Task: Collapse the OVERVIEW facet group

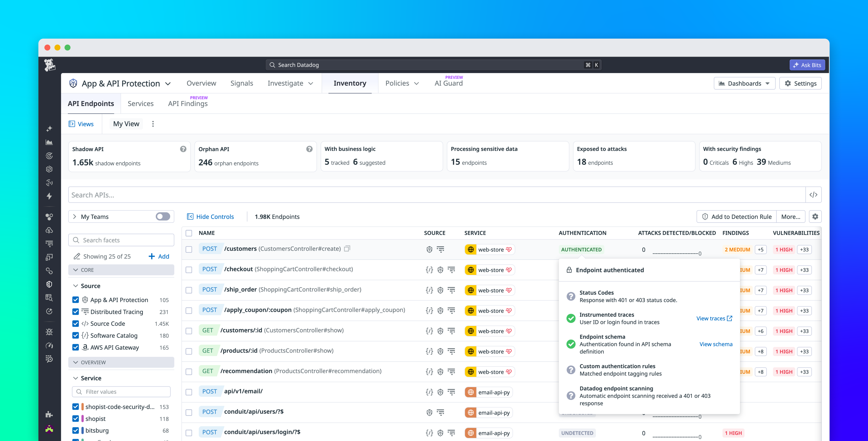Action: (121, 362)
